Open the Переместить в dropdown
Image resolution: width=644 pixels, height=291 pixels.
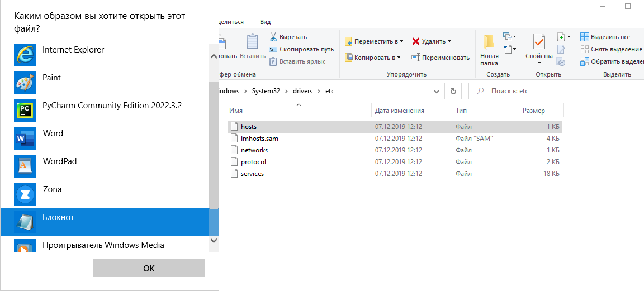[374, 41]
